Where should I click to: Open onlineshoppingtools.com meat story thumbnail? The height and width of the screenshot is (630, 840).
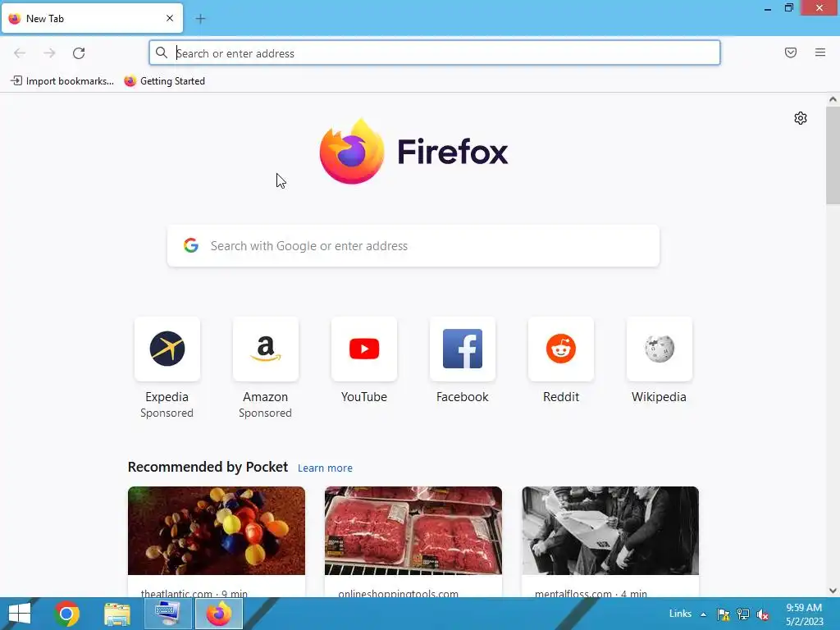413,531
